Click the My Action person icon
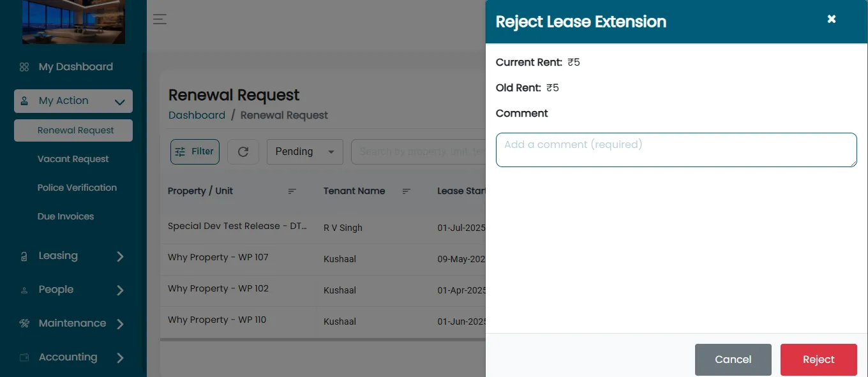868x377 pixels. [x=24, y=101]
